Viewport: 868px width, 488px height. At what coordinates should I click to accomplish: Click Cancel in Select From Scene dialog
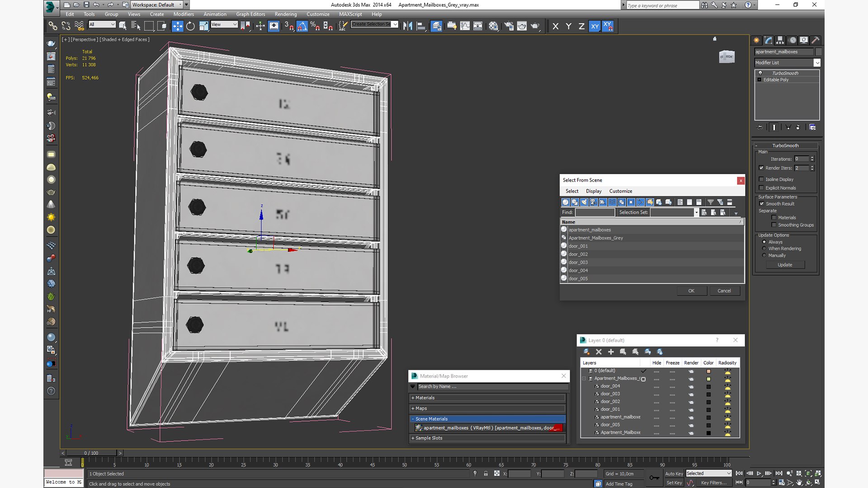coord(724,291)
